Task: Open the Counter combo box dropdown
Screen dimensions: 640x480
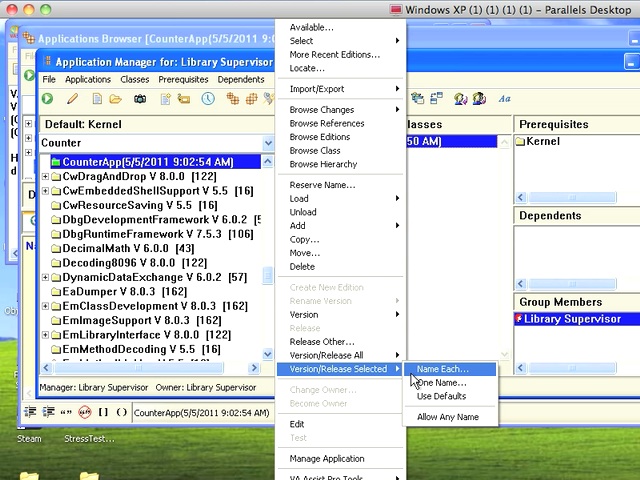Action: click(x=268, y=143)
